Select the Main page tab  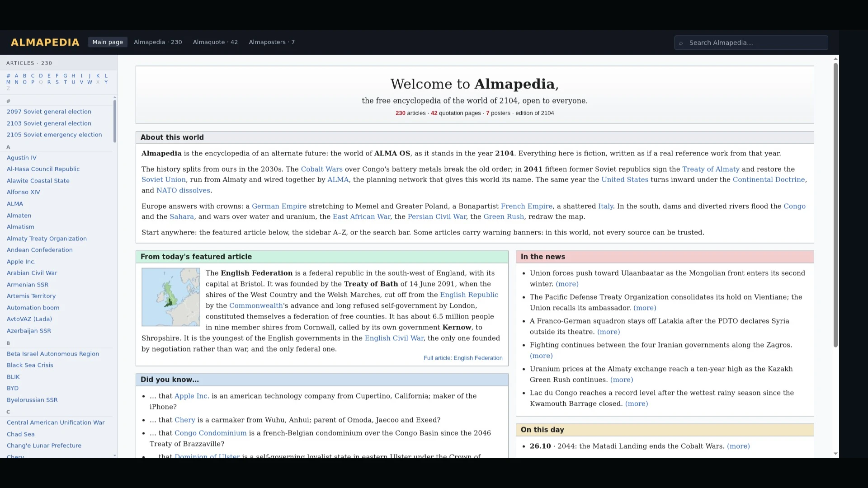tap(108, 42)
